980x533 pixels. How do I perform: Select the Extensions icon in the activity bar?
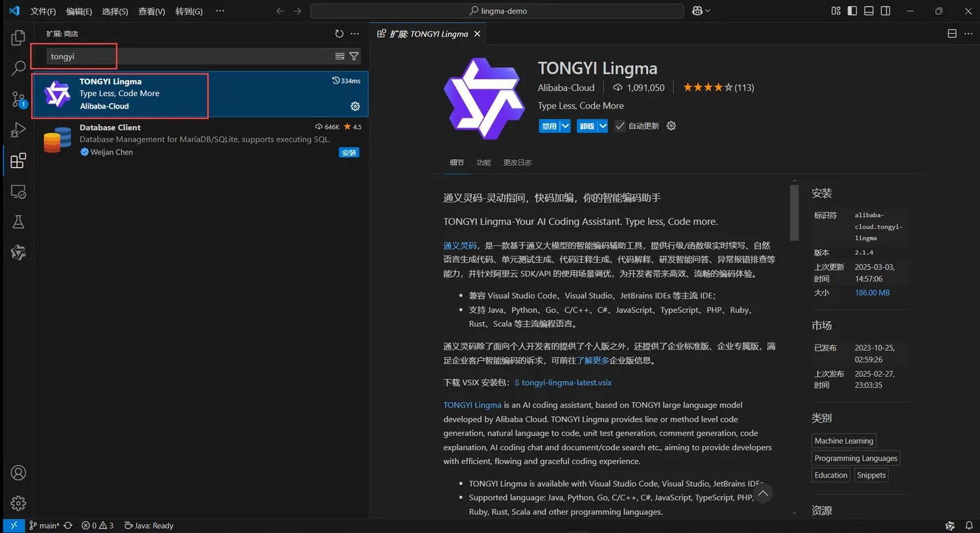click(x=18, y=160)
